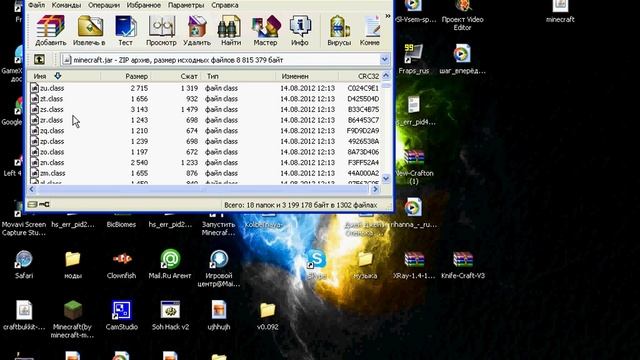Viewport: 640px width, 360px height.
Task: Select the Fraps_rus desktop icon
Action: pyautogui.click(x=414, y=59)
